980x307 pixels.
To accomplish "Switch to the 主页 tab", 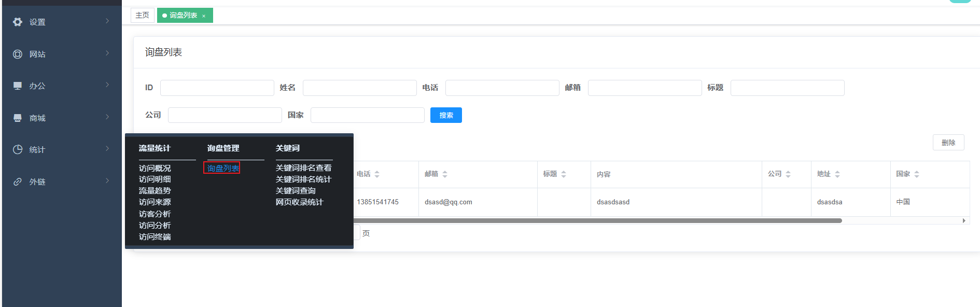I will point(142,16).
